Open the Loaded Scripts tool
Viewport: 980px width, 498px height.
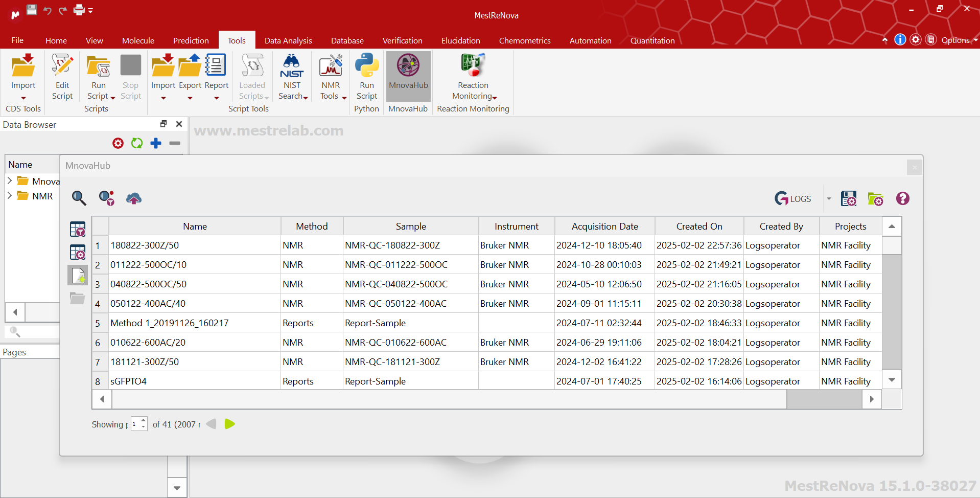253,77
